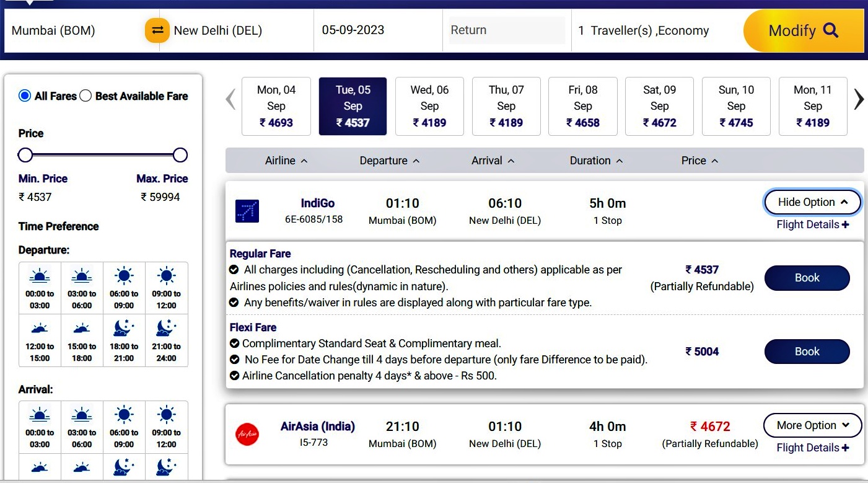This screenshot has height=483, width=868.
Task: Select arrival 09:00 to 12:00 time icon
Action: [x=166, y=415]
